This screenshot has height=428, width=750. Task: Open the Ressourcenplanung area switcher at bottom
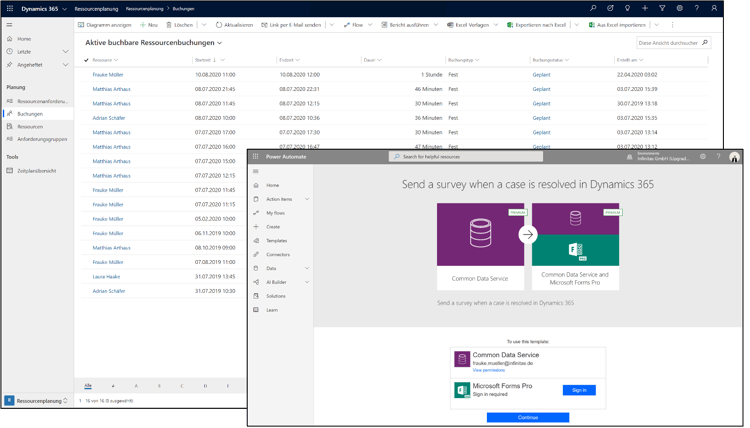[x=36, y=401]
